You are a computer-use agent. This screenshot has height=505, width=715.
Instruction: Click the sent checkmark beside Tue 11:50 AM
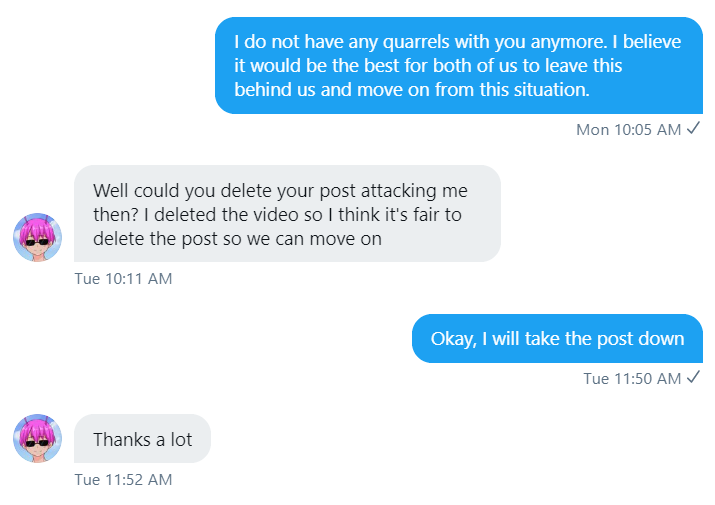[x=693, y=377]
